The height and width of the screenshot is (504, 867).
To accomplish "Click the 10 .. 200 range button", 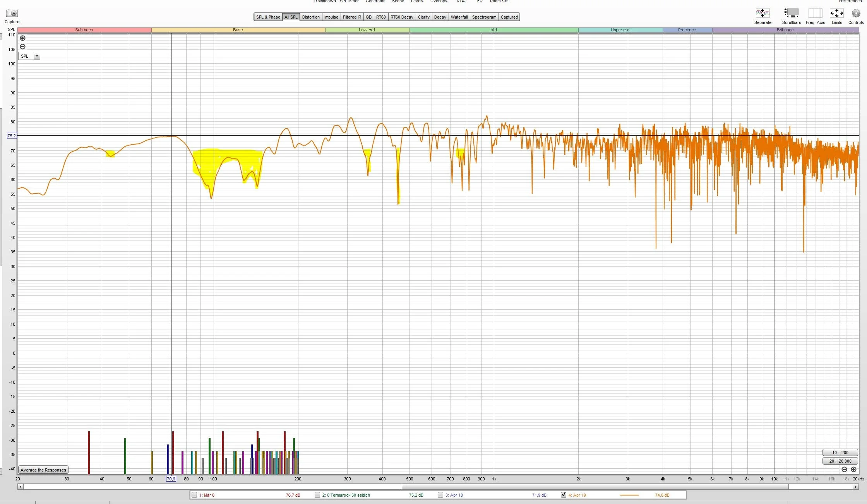I will click(840, 453).
